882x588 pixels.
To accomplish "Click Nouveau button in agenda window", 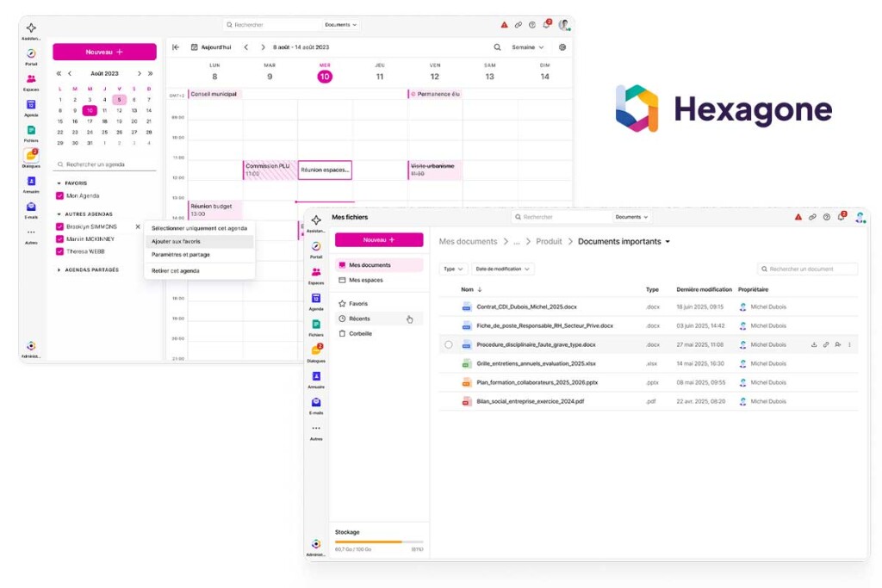I will point(104,52).
